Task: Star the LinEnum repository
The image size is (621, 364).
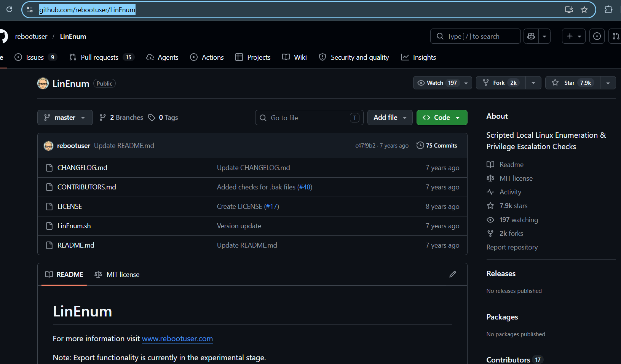Action: (x=573, y=83)
